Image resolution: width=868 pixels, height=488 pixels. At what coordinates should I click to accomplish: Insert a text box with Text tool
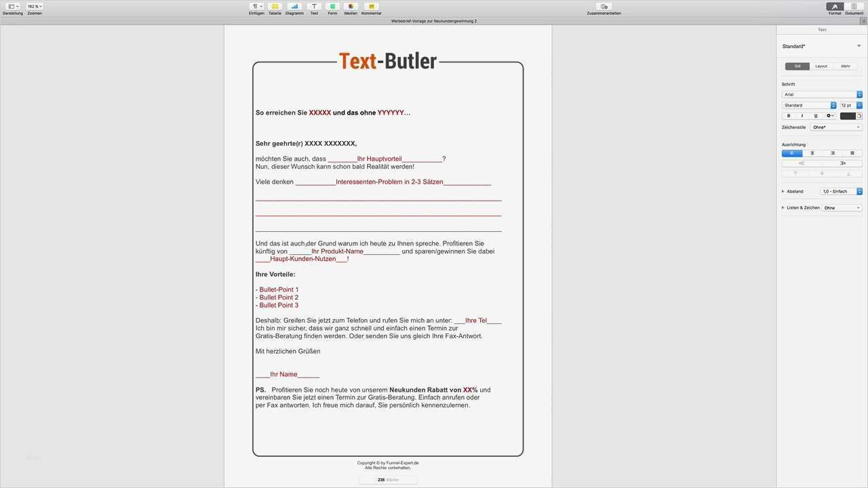[x=314, y=6]
